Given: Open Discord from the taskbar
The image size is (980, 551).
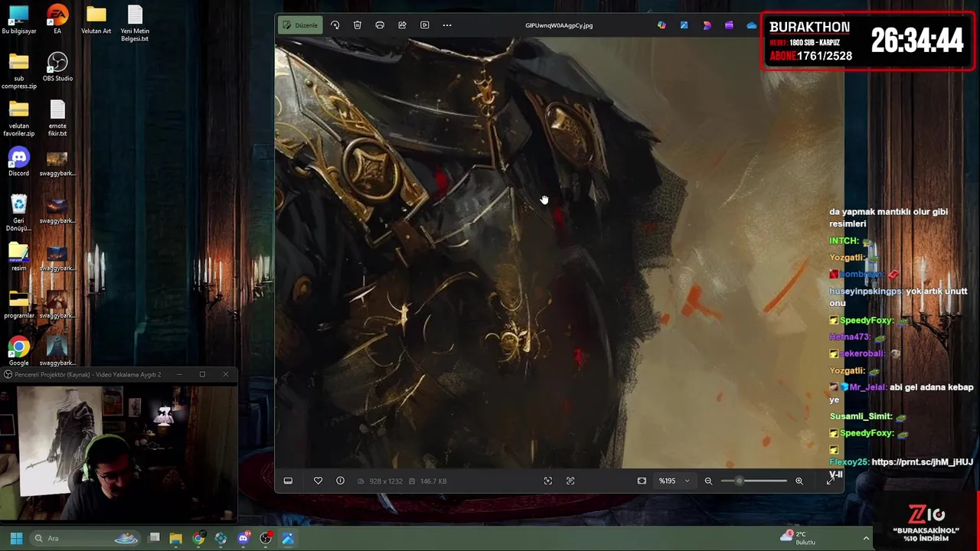Looking at the screenshot, I should 243,538.
